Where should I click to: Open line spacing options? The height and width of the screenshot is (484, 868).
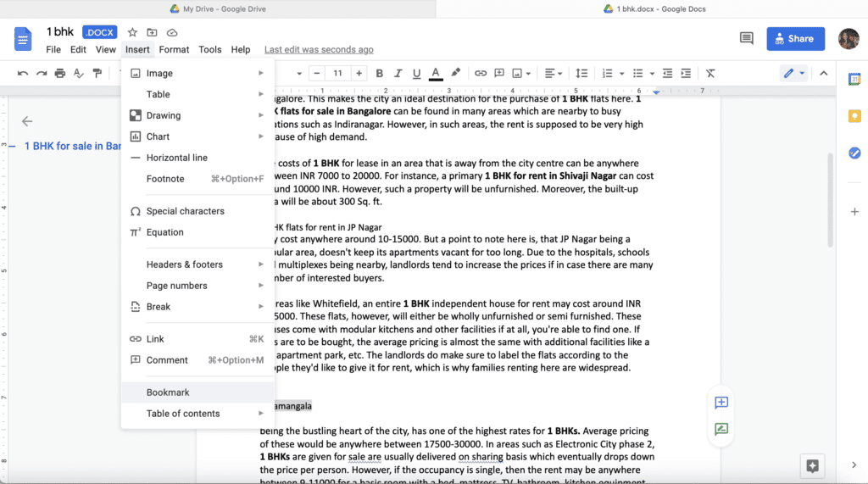point(581,74)
